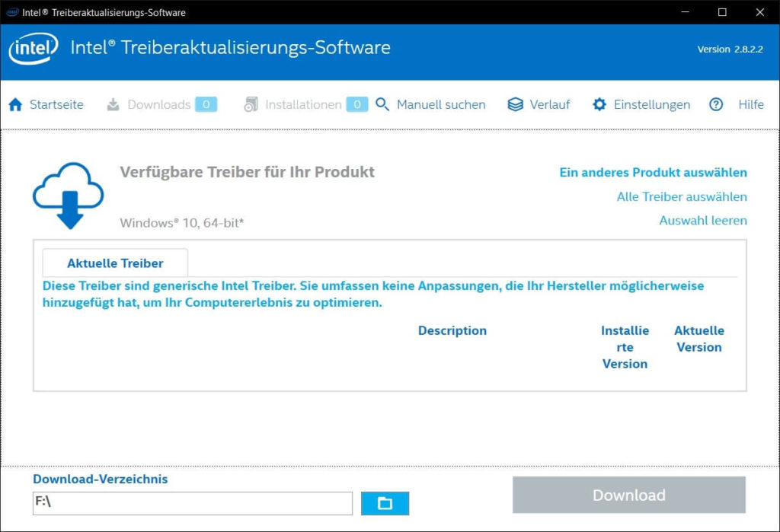This screenshot has width=780, height=532.
Task: Open Einstellungen via the gear icon
Action: (x=599, y=105)
